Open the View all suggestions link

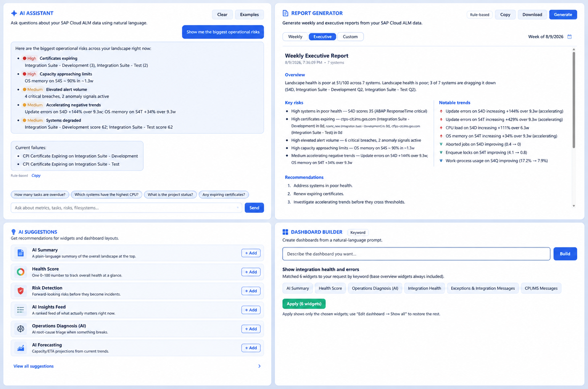[x=34, y=366]
